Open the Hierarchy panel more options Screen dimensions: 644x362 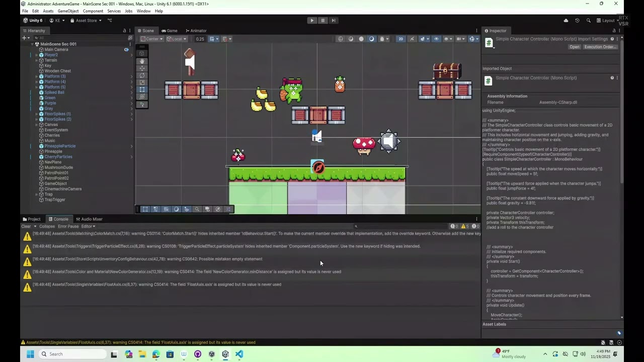click(130, 31)
